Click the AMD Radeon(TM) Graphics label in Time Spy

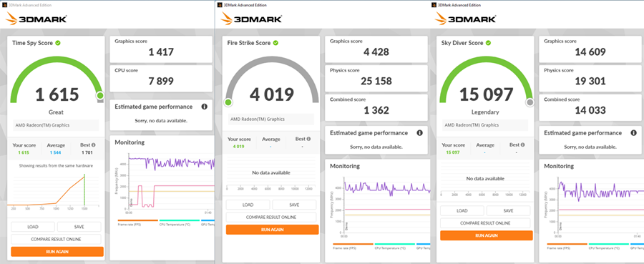(x=42, y=125)
